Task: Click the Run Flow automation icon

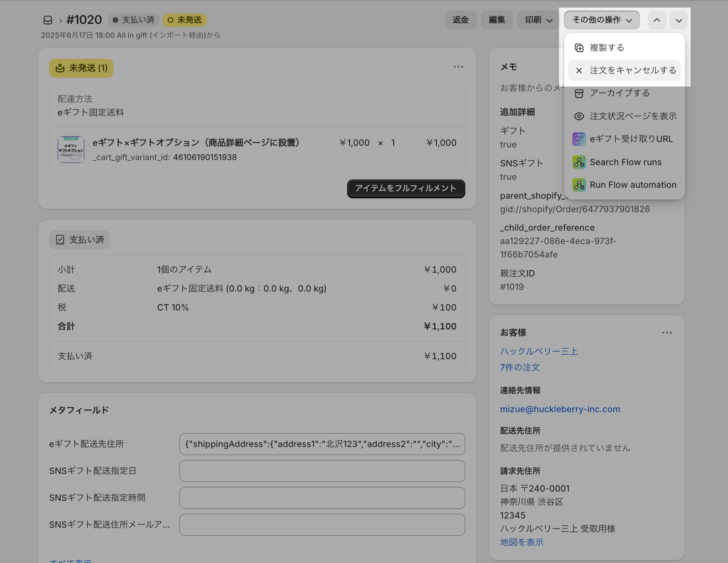Action: point(579,185)
